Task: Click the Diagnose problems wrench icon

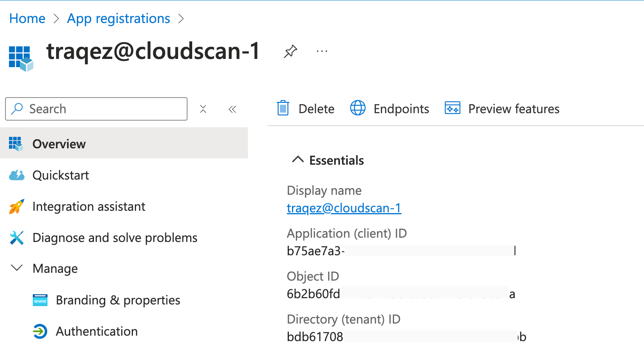Action: pos(17,238)
